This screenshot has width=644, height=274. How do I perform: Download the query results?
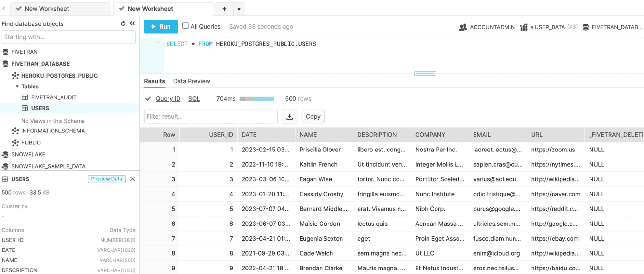(x=289, y=116)
